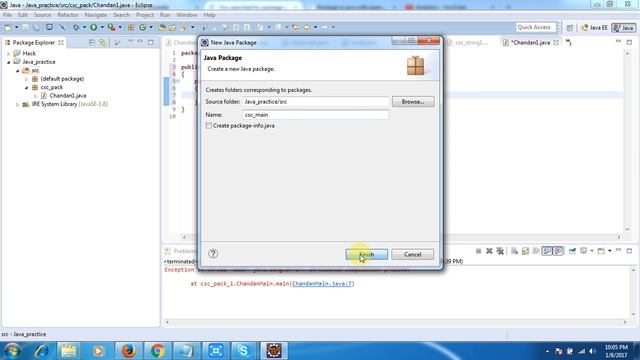Image resolution: width=640 pixels, height=360 pixels.
Task: Open the help icon in the dialog
Action: (x=213, y=253)
